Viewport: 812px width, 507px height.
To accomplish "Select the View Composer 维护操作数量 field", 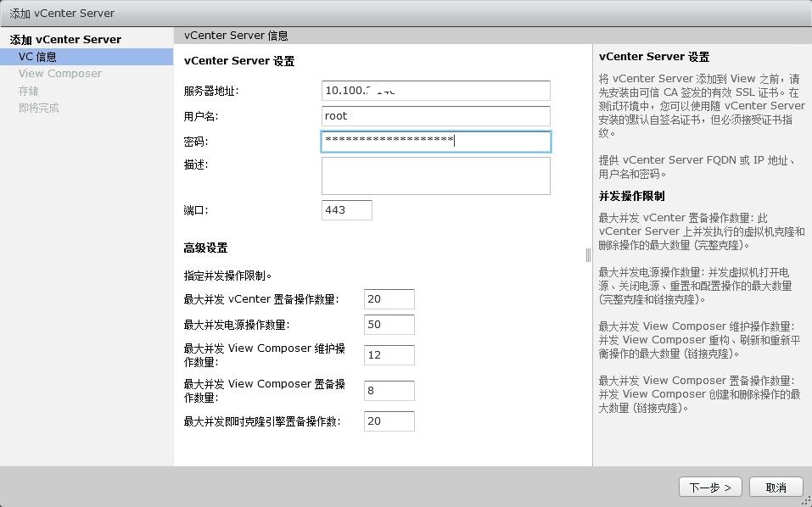I will point(389,354).
